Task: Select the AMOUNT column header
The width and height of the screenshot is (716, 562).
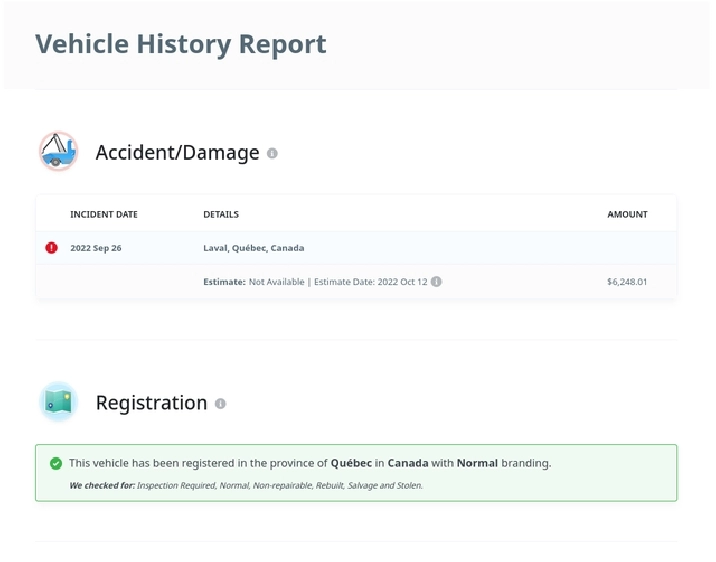Action: (x=627, y=214)
